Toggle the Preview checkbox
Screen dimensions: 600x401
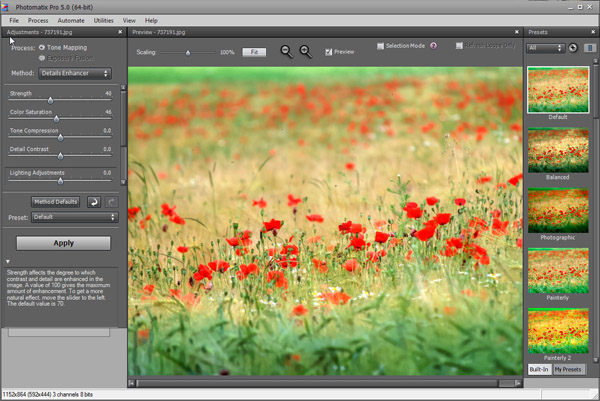pos(327,51)
